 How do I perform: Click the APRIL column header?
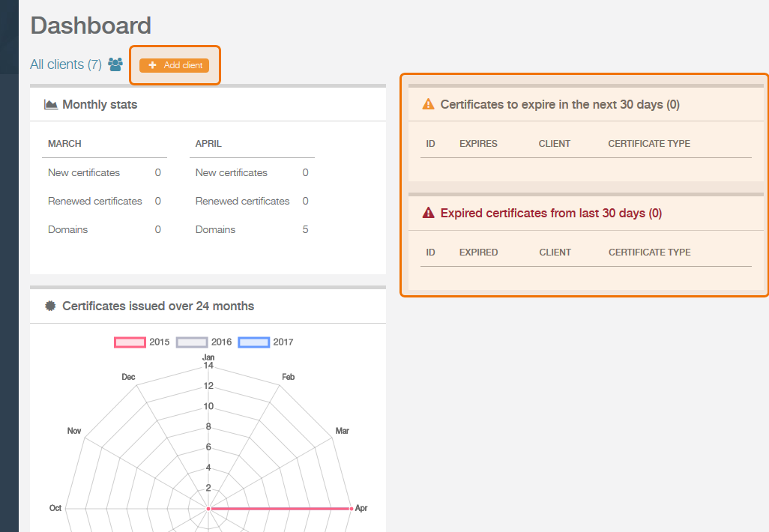[x=208, y=144]
